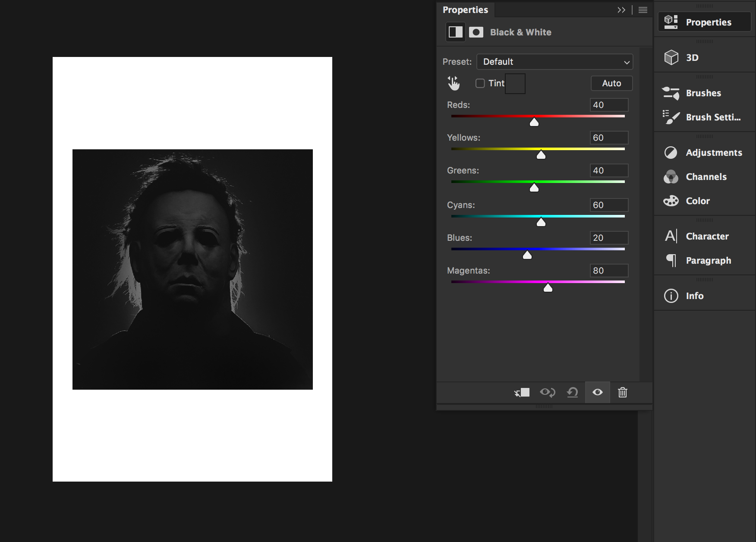Open the Tint color swatch
Screen dimensions: 756x542
[515, 83]
